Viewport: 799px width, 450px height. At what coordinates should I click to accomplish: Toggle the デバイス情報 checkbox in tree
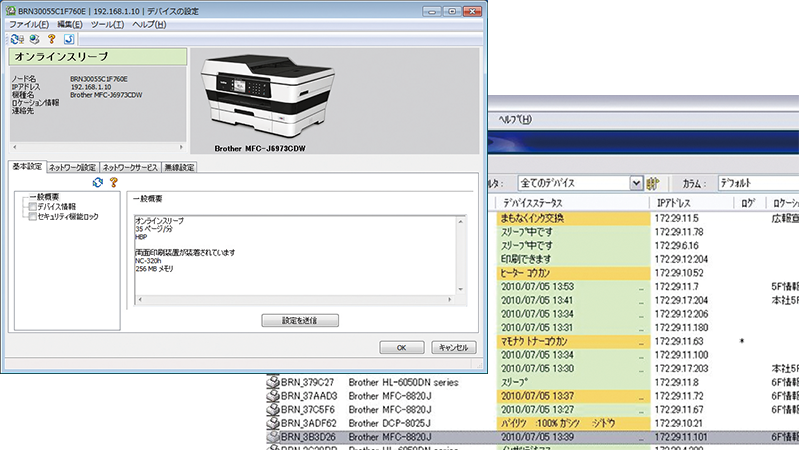[x=33, y=206]
